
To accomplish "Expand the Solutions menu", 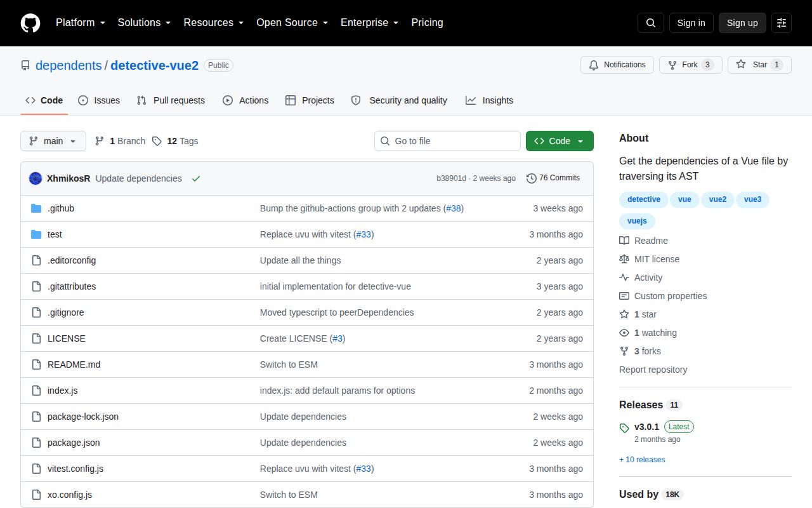I will (144, 23).
